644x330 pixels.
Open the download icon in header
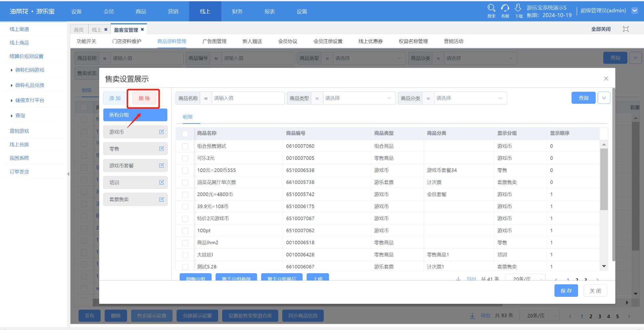pyautogui.click(x=518, y=8)
